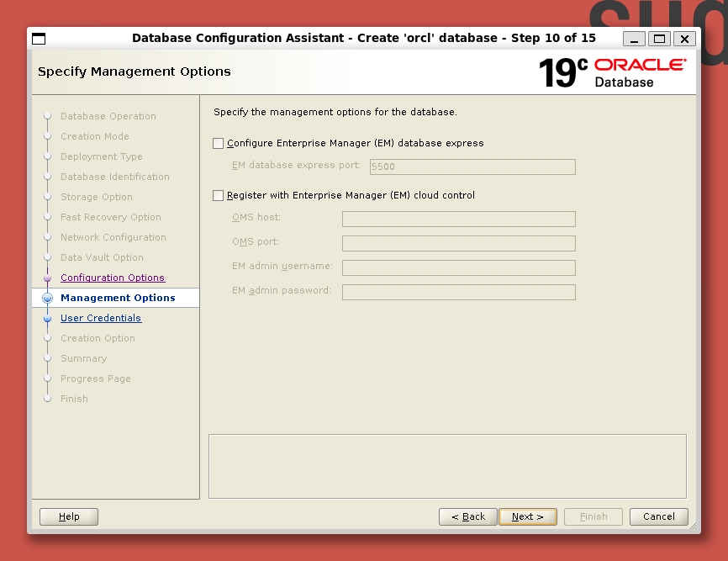Check Register with Enterprise Manager cloud control

pos(219,196)
